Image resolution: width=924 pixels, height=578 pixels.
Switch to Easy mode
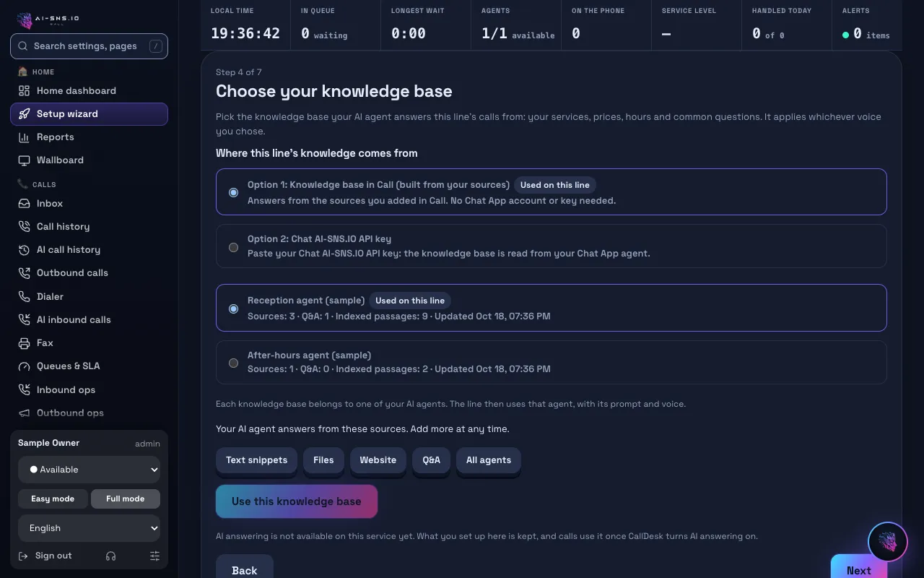53,499
